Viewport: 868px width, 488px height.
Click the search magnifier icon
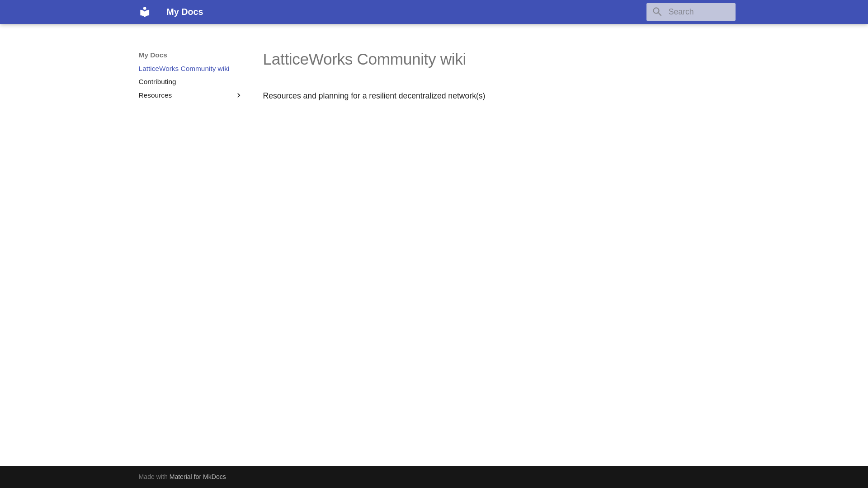(x=657, y=12)
